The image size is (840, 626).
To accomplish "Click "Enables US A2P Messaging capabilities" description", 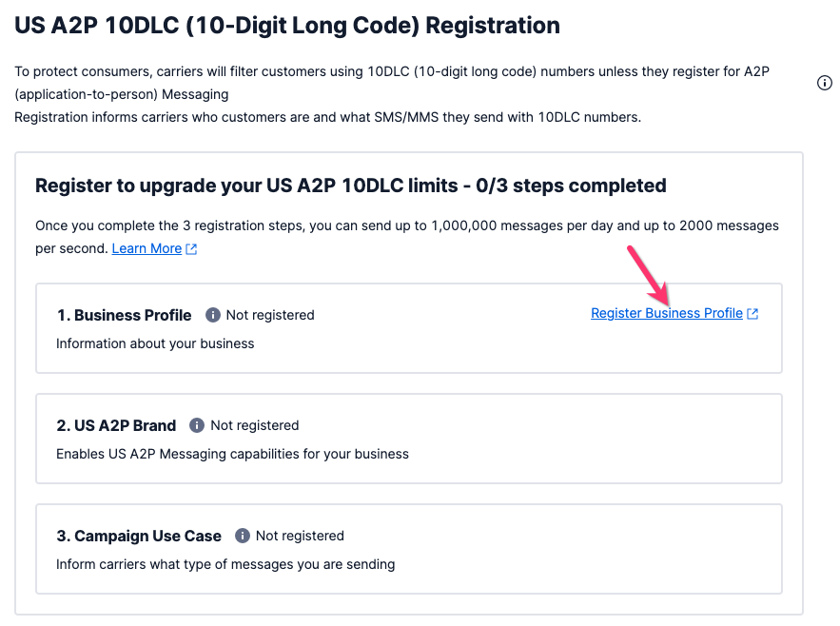I will 232,454.
